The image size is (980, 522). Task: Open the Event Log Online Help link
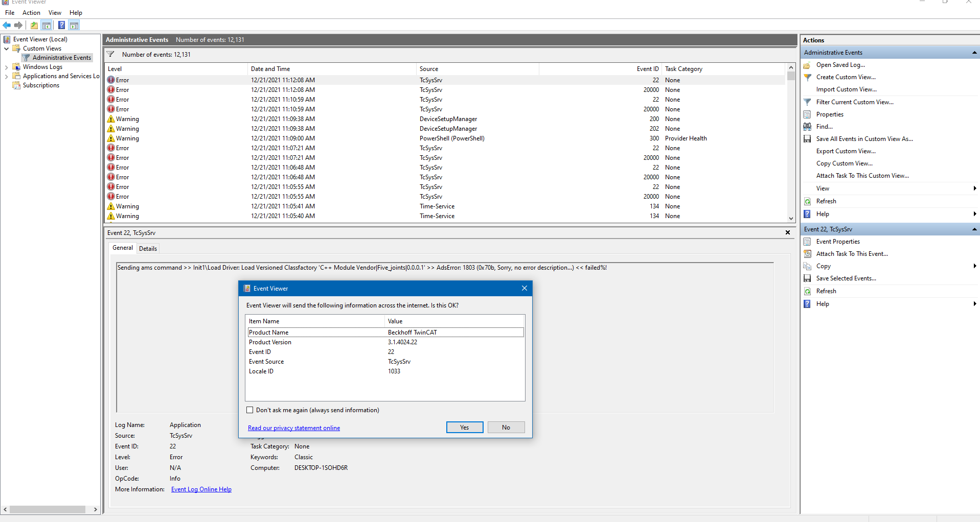point(201,489)
